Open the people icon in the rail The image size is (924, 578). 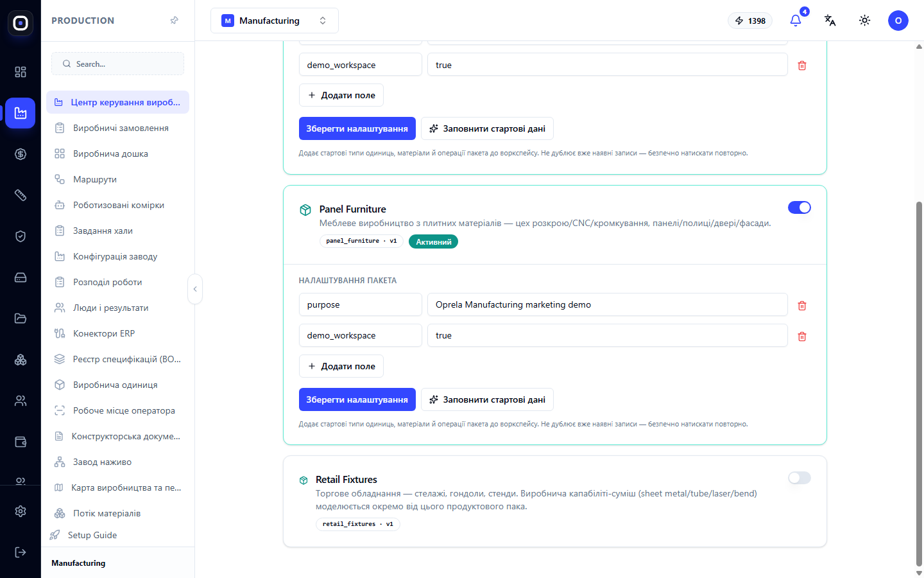coord(21,401)
